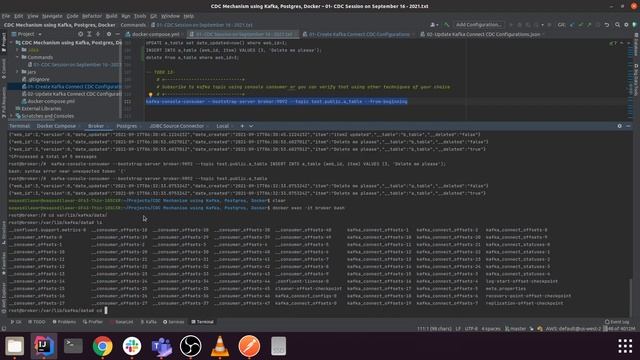Toggle the Pull Requests sidebar tool window
This screenshot has width=640, height=360.
[4, 102]
